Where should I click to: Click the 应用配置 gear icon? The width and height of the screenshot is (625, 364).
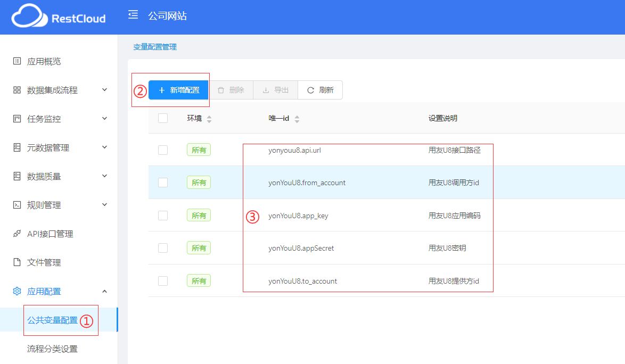[x=17, y=291]
